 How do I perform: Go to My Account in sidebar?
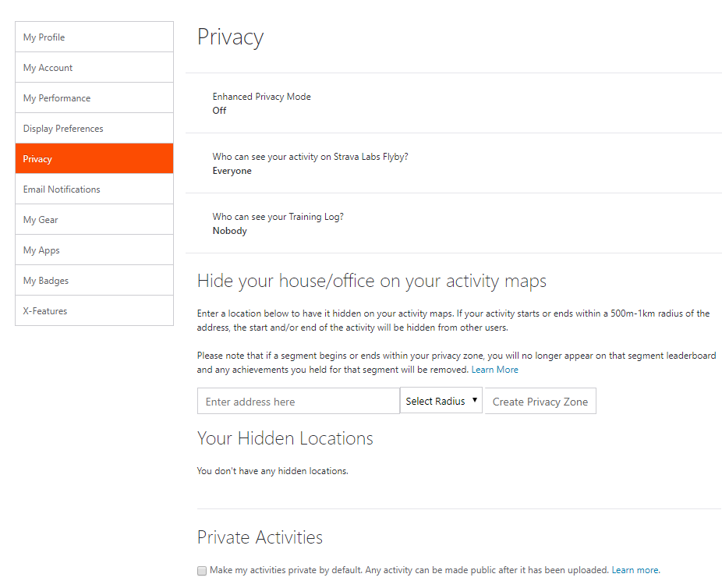coord(94,67)
